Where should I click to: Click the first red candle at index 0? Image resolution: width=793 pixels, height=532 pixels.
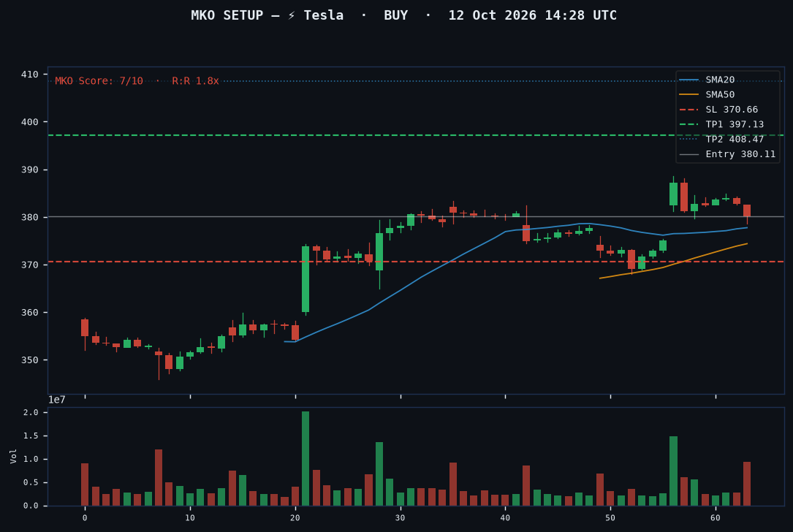(x=85, y=327)
